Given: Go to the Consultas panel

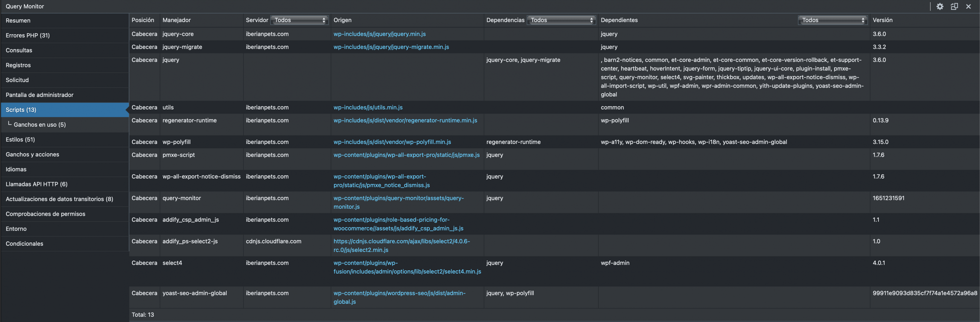Looking at the screenshot, I should (65, 50).
